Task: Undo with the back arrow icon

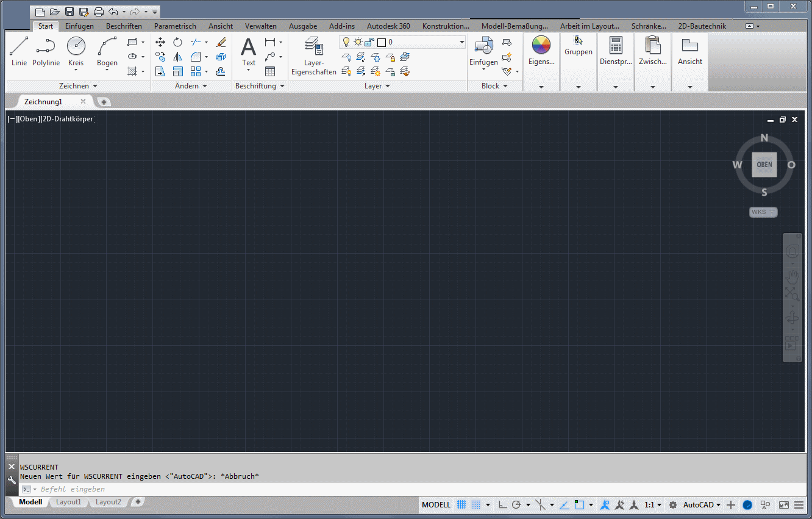Action: [x=113, y=12]
